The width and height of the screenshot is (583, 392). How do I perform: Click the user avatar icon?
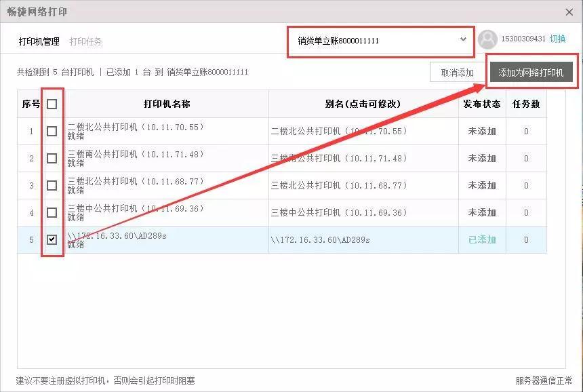click(487, 39)
